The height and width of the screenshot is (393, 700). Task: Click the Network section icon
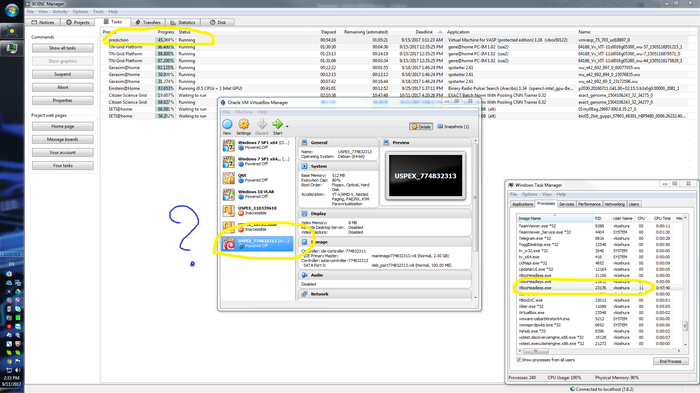[304, 294]
